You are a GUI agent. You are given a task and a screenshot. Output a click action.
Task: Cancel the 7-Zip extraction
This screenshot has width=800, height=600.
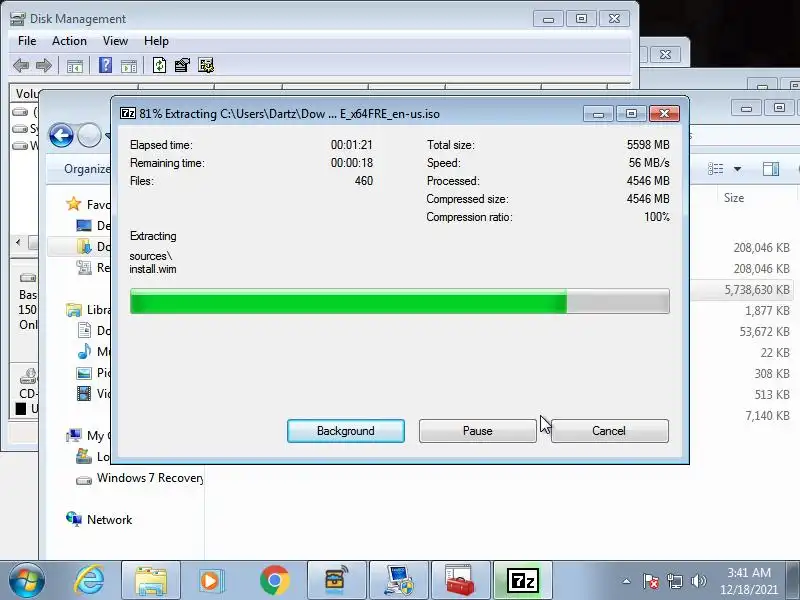coord(609,431)
